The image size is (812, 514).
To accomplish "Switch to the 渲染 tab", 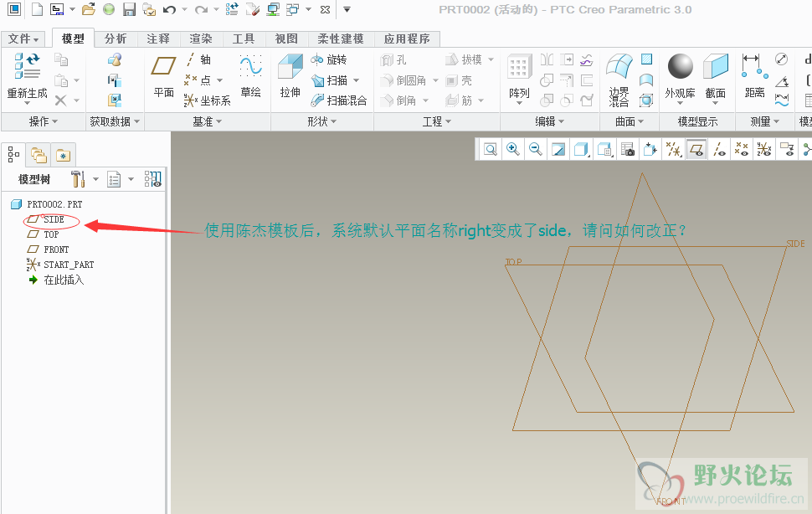I will tap(201, 39).
